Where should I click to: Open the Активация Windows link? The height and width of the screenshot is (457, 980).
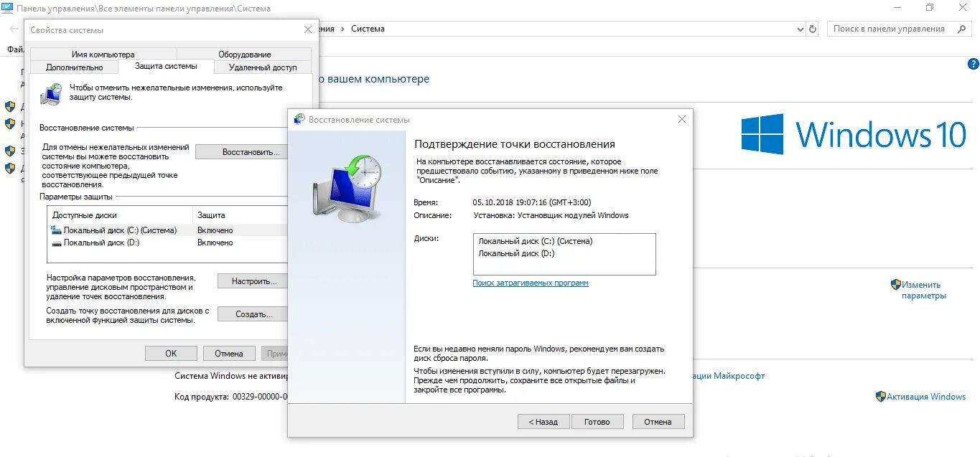[926, 396]
